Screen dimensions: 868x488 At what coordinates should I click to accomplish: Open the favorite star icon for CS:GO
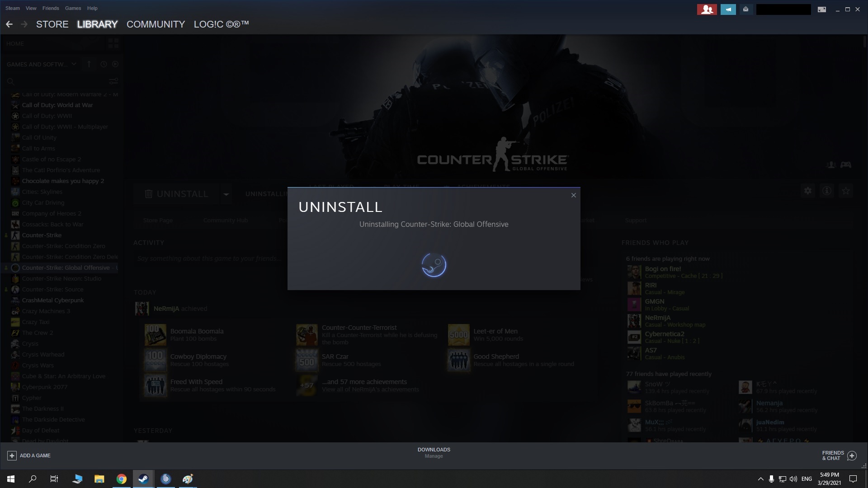coord(845,191)
